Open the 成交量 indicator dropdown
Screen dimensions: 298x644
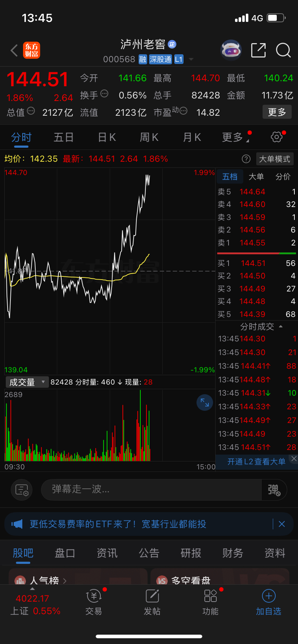pyautogui.click(x=27, y=382)
